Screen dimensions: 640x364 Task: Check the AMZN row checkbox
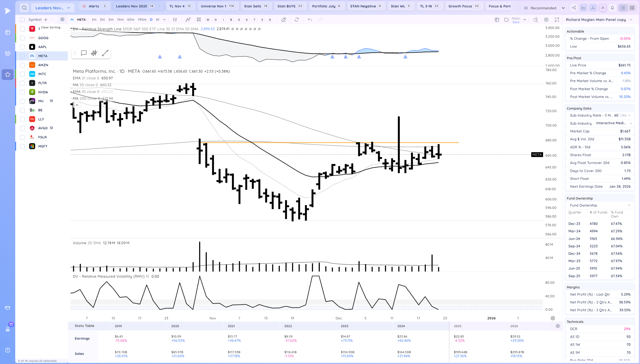[22, 65]
